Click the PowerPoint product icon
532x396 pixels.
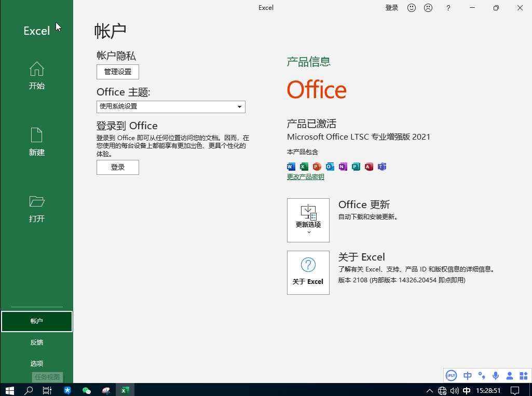tap(317, 167)
